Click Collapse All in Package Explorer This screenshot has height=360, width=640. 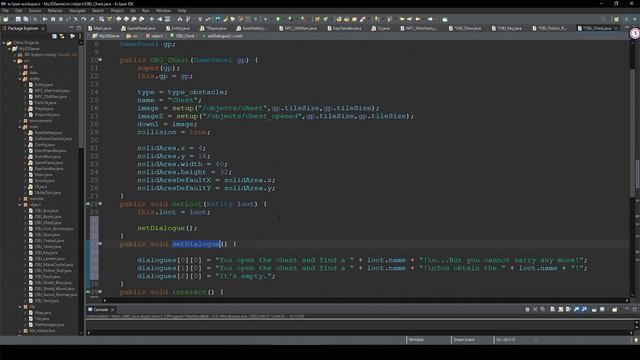54,36
